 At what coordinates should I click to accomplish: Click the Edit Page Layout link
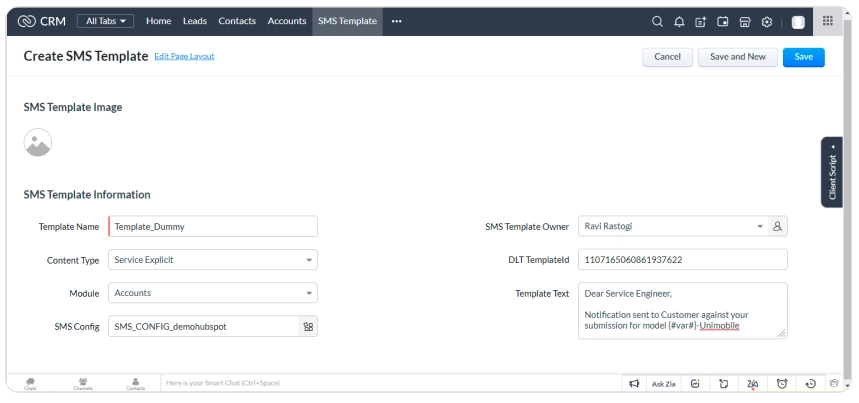(184, 56)
